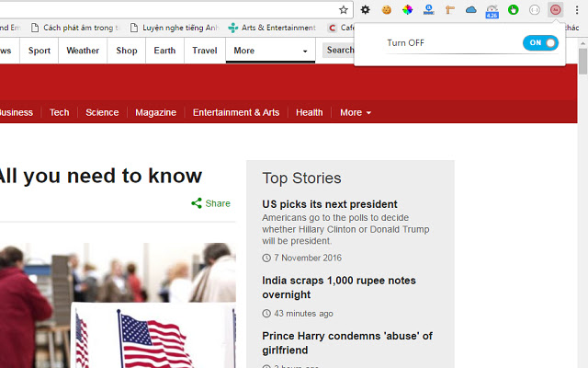
Task: Expand the More menu in red news bar
Action: (355, 112)
